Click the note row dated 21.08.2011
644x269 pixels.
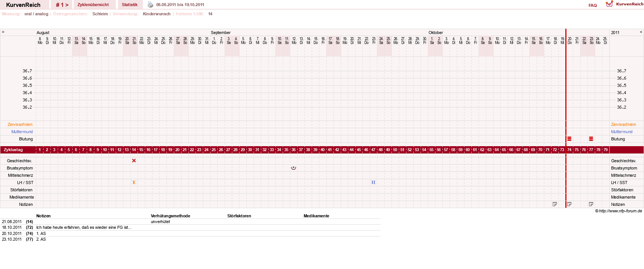tap(191, 222)
